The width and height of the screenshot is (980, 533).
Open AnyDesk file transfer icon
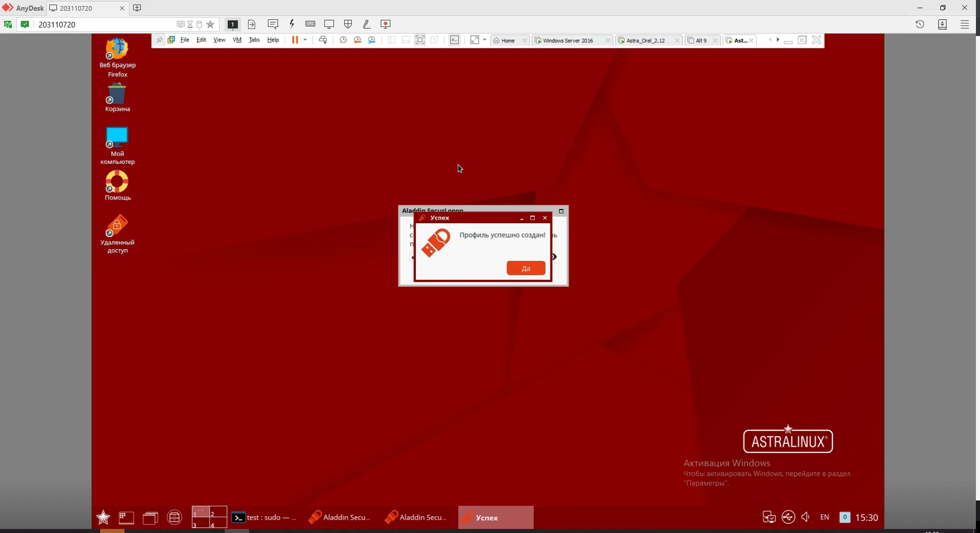coord(252,24)
